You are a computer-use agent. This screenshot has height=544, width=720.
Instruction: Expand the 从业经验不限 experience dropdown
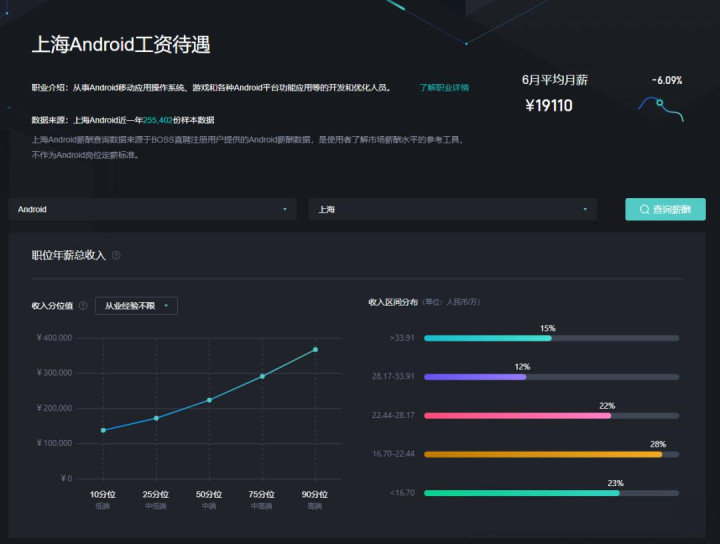tap(136, 306)
